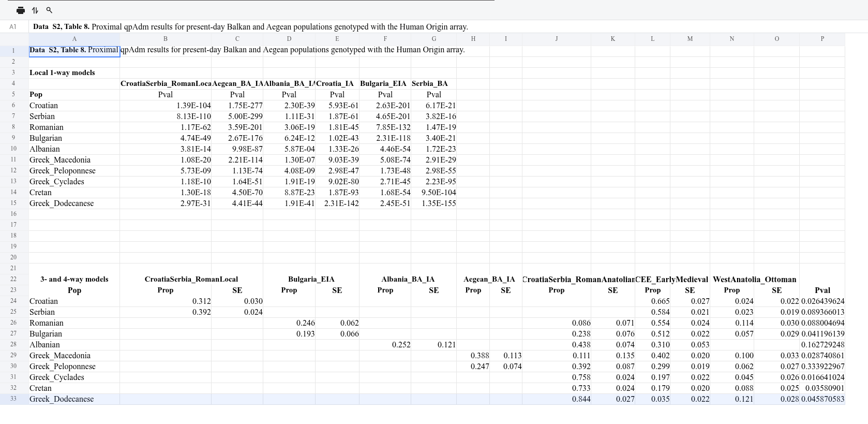The image size is (868, 424).
Task: Click the value 0.246 in Romanian row
Action: (x=306, y=323)
